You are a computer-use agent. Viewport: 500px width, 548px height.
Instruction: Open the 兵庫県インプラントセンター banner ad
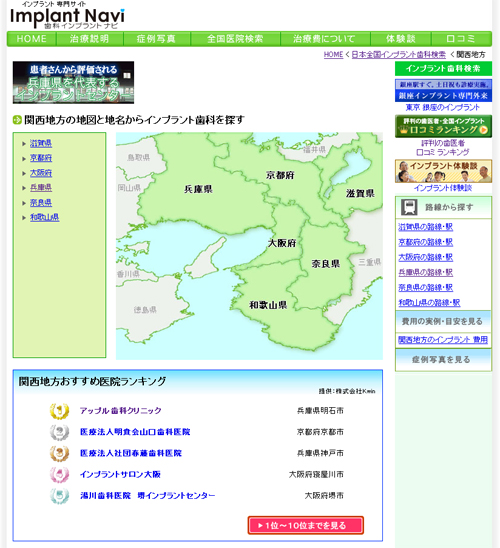click(73, 82)
